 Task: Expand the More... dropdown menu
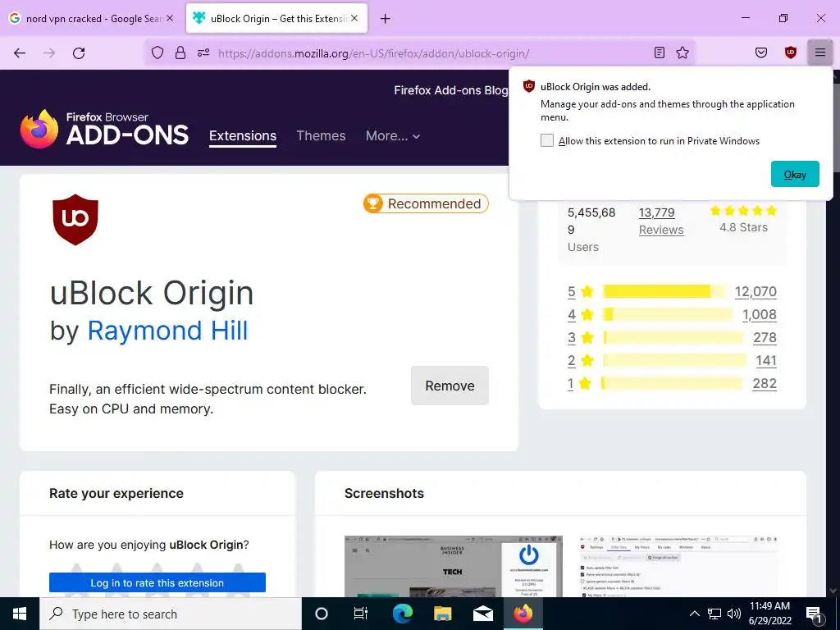[x=393, y=136]
